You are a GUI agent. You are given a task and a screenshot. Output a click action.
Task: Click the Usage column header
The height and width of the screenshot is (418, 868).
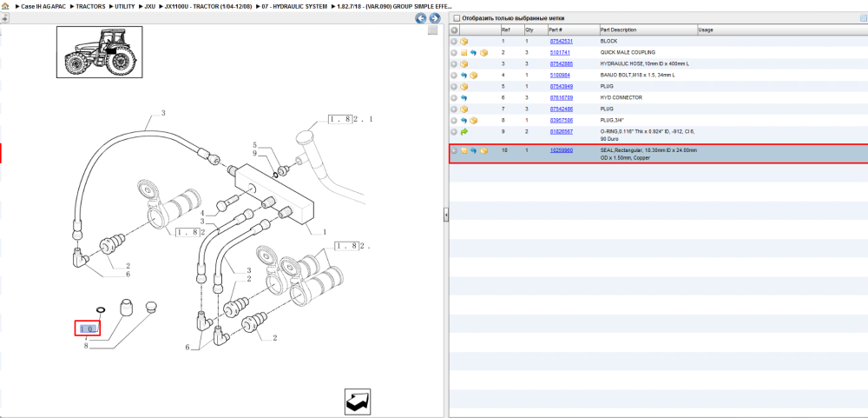tap(782, 30)
